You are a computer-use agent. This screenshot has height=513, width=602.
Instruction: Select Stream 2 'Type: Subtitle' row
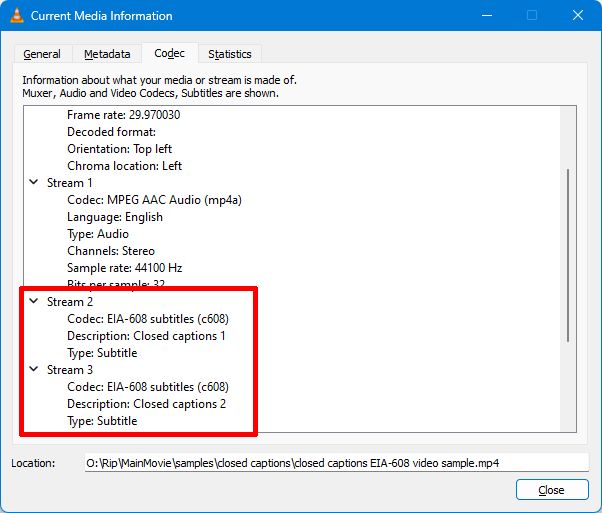(102, 353)
